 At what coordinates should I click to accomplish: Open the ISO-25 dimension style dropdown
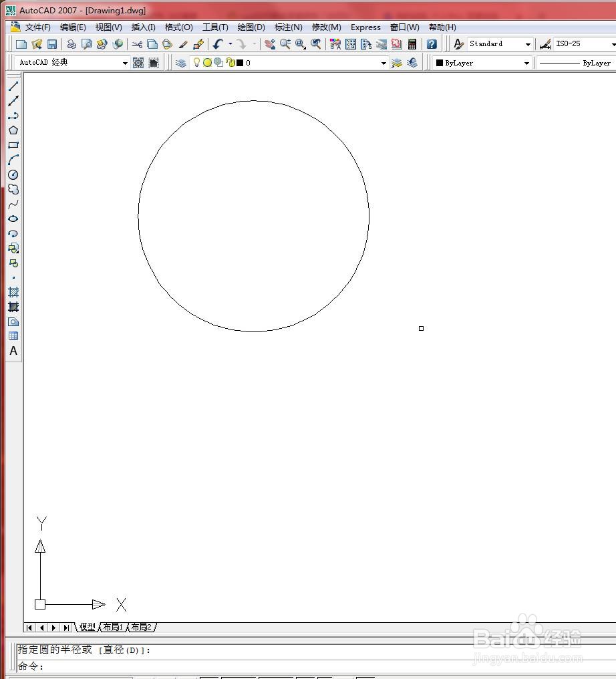coord(613,44)
